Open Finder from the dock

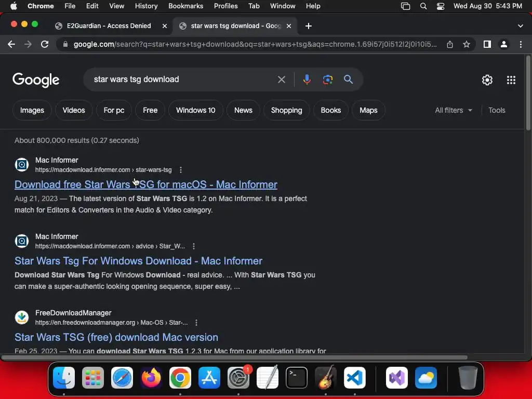[x=64, y=378]
